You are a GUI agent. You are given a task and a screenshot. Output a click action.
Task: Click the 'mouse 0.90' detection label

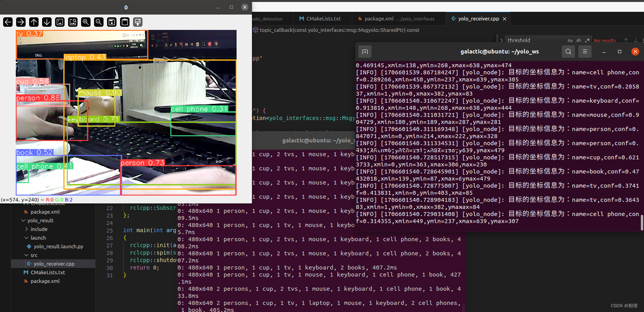[100, 93]
